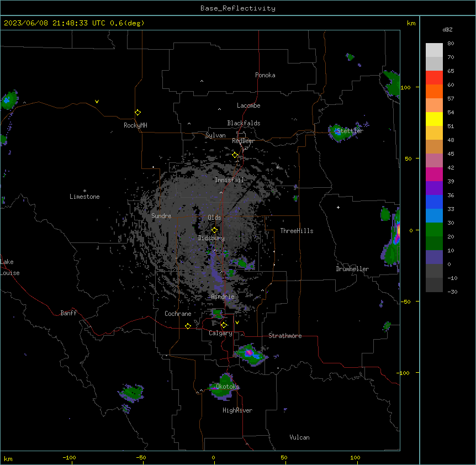
Task: Click the RedDeer city label
Action: click(x=243, y=141)
